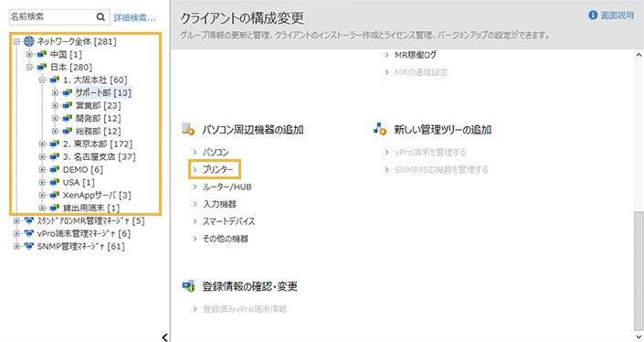Select USA [1] in the tree
Image resolution: width=644 pixels, height=342 pixels.
(79, 182)
